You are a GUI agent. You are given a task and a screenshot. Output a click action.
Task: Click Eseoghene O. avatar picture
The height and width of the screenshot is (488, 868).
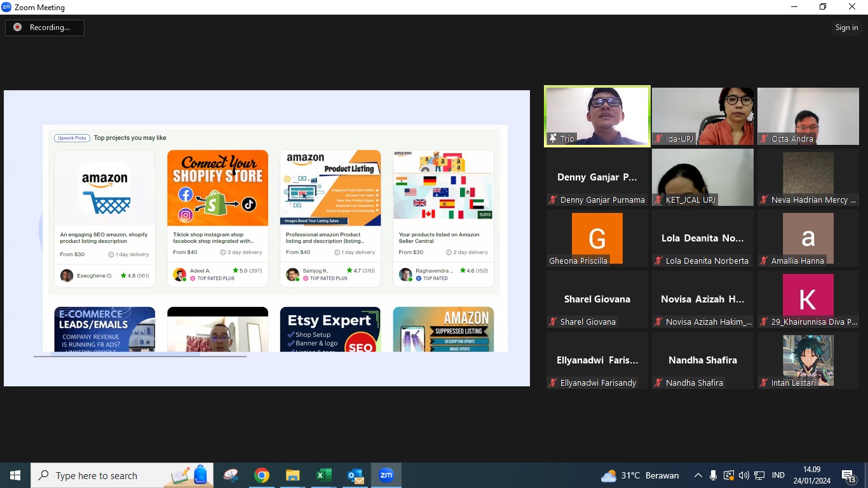pyautogui.click(x=67, y=275)
